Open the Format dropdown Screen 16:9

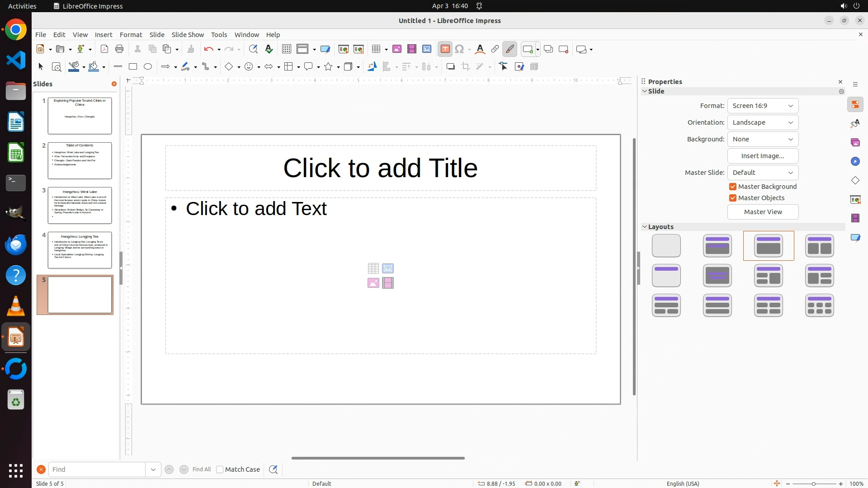(x=763, y=106)
